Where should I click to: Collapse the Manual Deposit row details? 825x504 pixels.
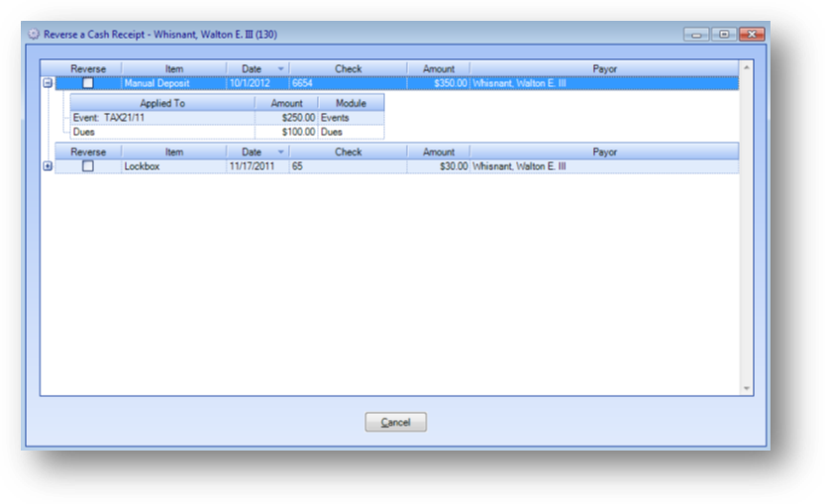click(48, 82)
